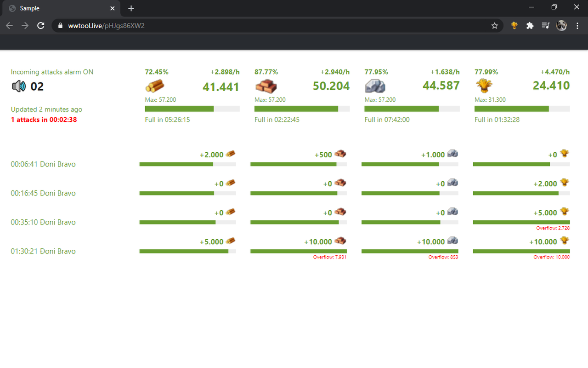Click clay icon next to +500
The image size is (588, 368).
tap(340, 154)
